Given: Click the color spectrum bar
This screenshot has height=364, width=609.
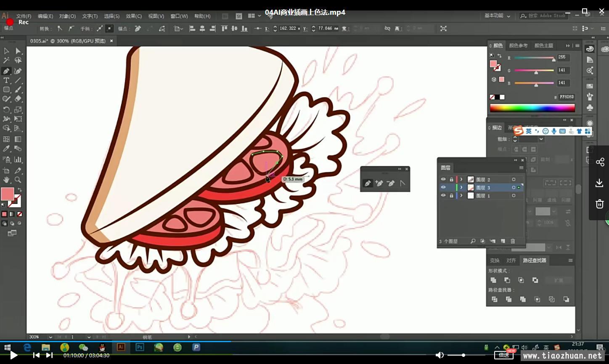Looking at the screenshot, I should pyautogui.click(x=532, y=108).
